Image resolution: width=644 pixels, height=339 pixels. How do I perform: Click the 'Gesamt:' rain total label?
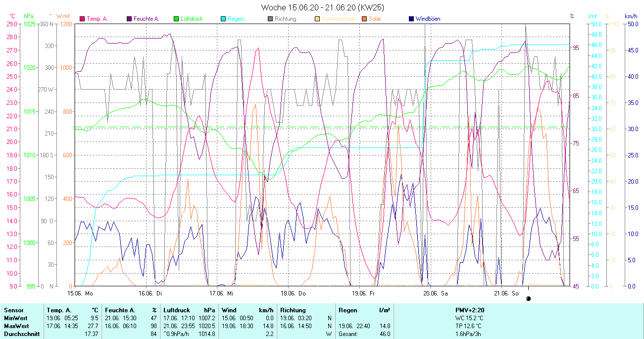(x=349, y=334)
